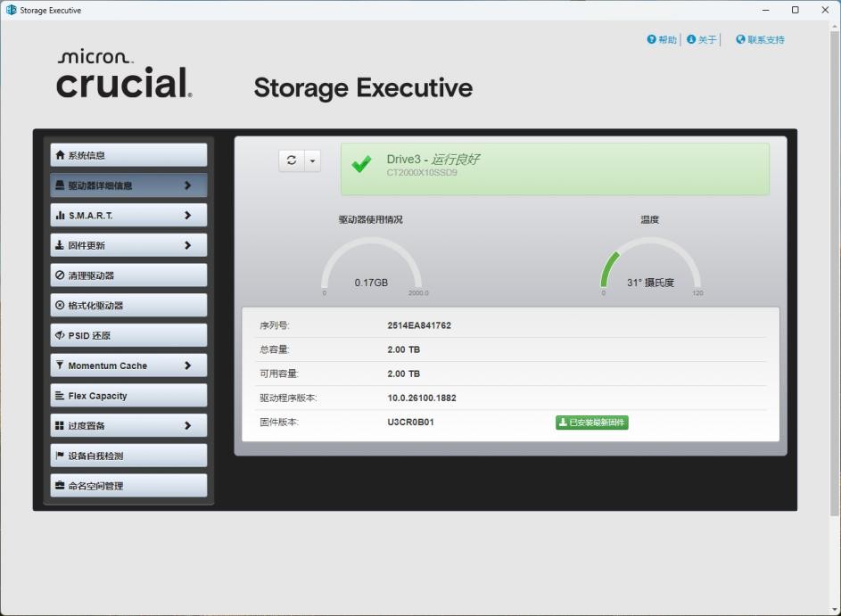Click the home icon beside 系统信息

click(60, 155)
